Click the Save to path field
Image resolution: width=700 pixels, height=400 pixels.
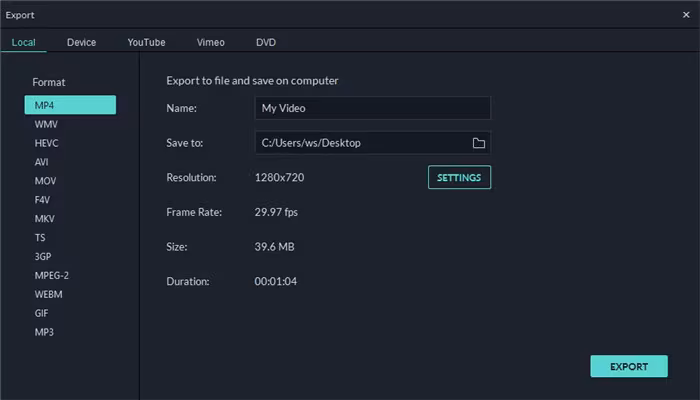coord(360,143)
